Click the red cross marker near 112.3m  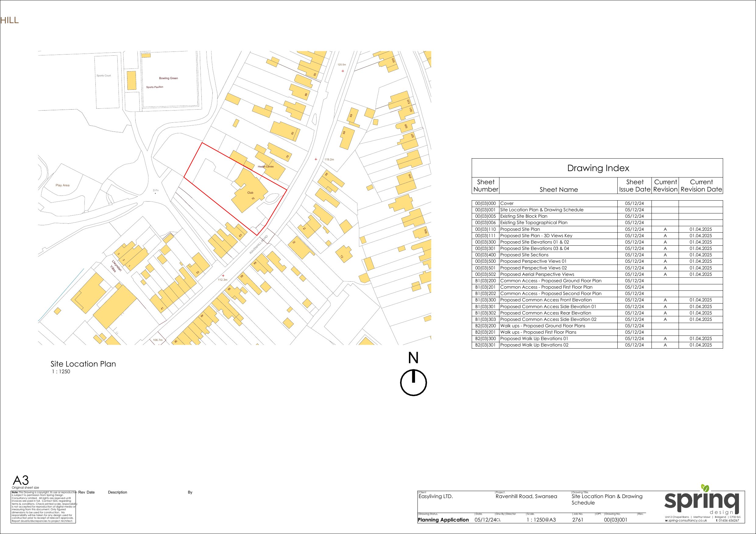(x=223, y=276)
